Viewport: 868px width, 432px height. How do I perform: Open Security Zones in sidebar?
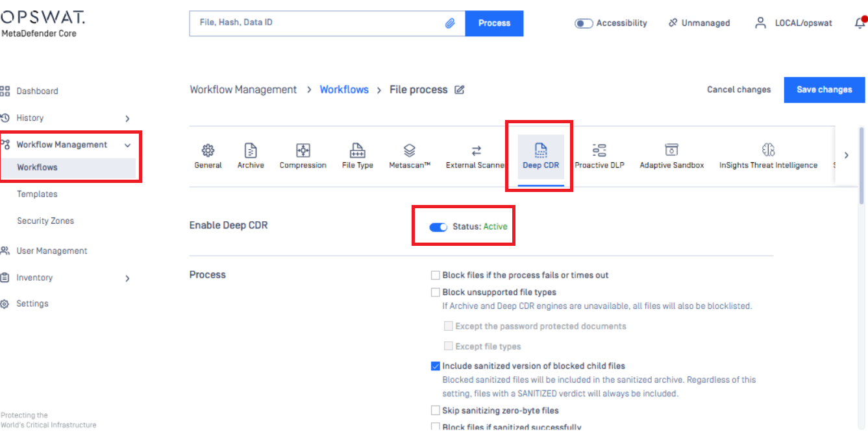[x=45, y=221]
